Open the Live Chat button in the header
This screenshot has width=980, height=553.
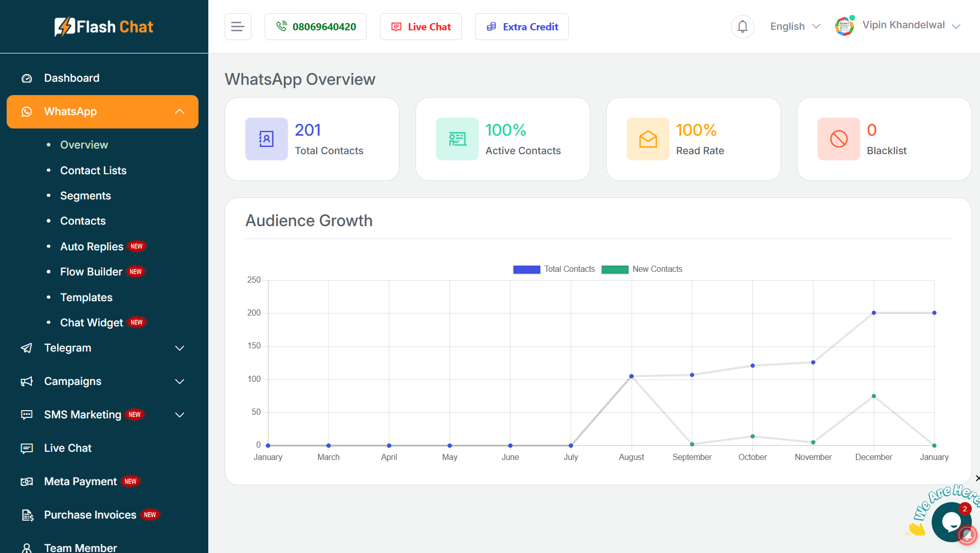[x=420, y=26]
